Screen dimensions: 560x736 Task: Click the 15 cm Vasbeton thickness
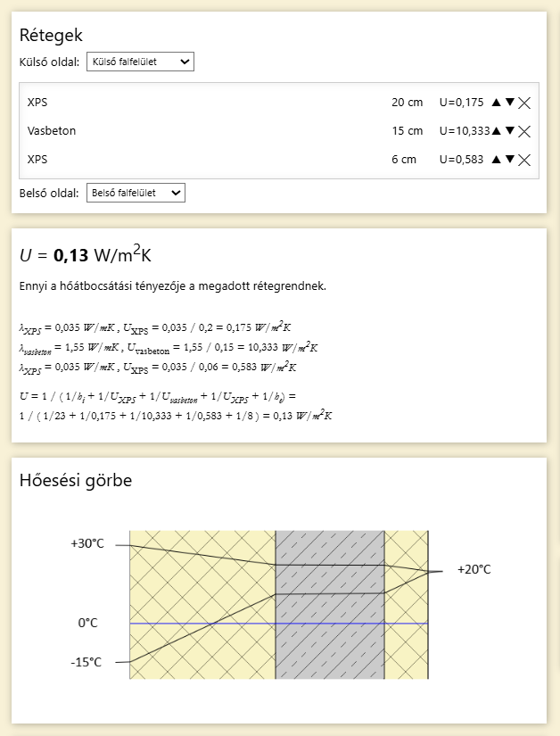coord(407,131)
